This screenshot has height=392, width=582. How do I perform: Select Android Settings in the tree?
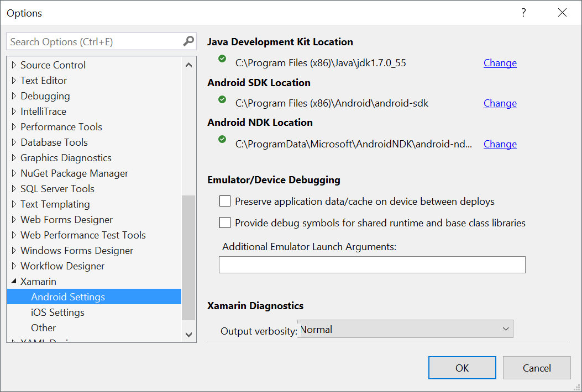click(95, 296)
